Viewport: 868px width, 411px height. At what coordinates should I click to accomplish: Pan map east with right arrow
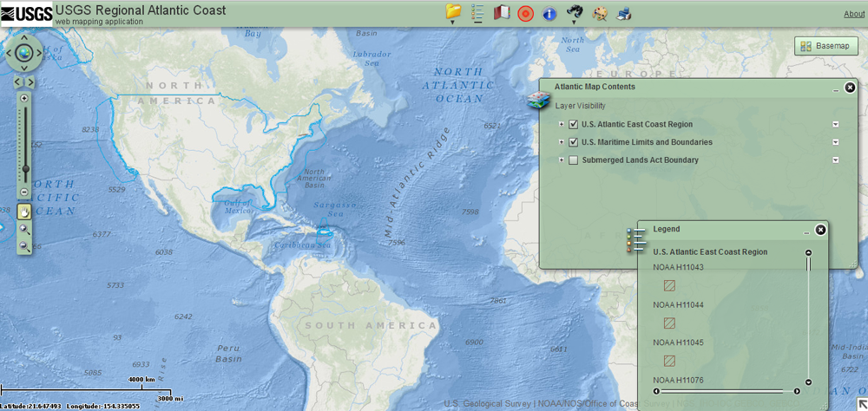[x=38, y=53]
